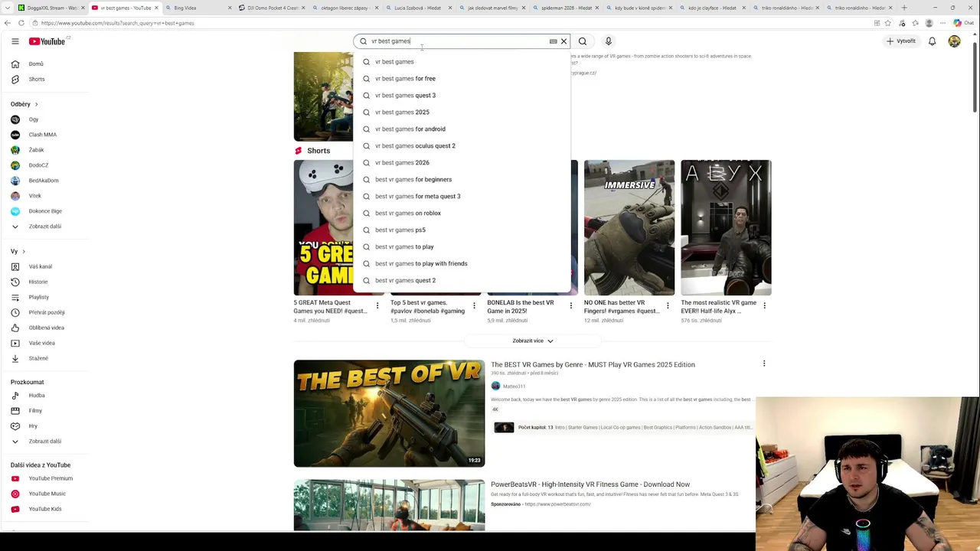Image resolution: width=980 pixels, height=551 pixels.
Task: Open options for NO ONE has better VR Fingers short
Action: [x=667, y=306]
